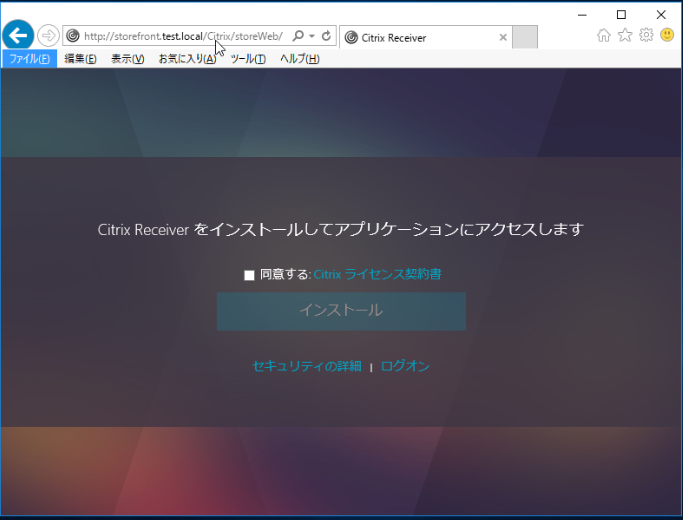
Task: Open the Tools gear icon
Action: pos(646,35)
